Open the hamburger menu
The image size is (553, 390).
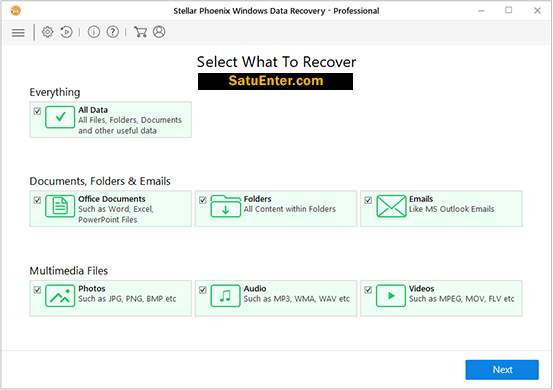(18, 33)
